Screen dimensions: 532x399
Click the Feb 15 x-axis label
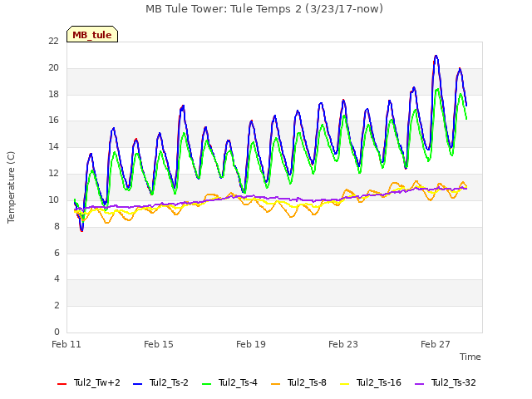click(159, 344)
